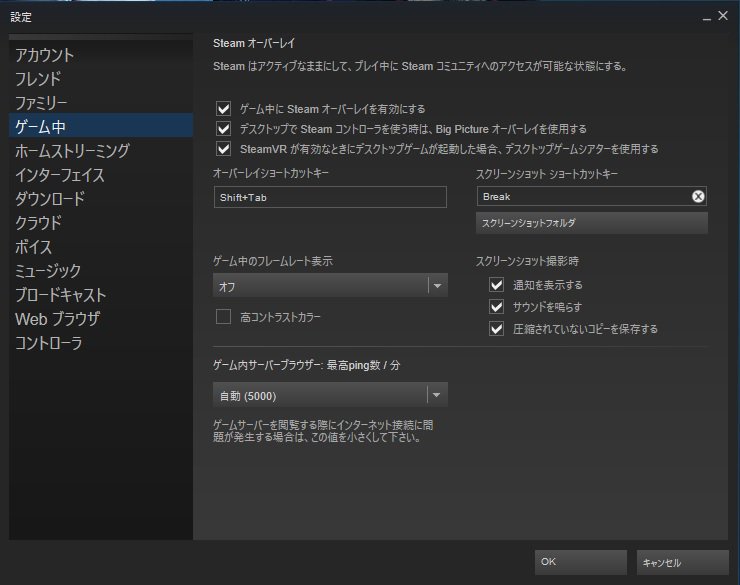The height and width of the screenshot is (585, 740).
Task: Toggle ゲーム中に Steam オーバーレイを有効にする checkbox
Action: pyautogui.click(x=223, y=109)
